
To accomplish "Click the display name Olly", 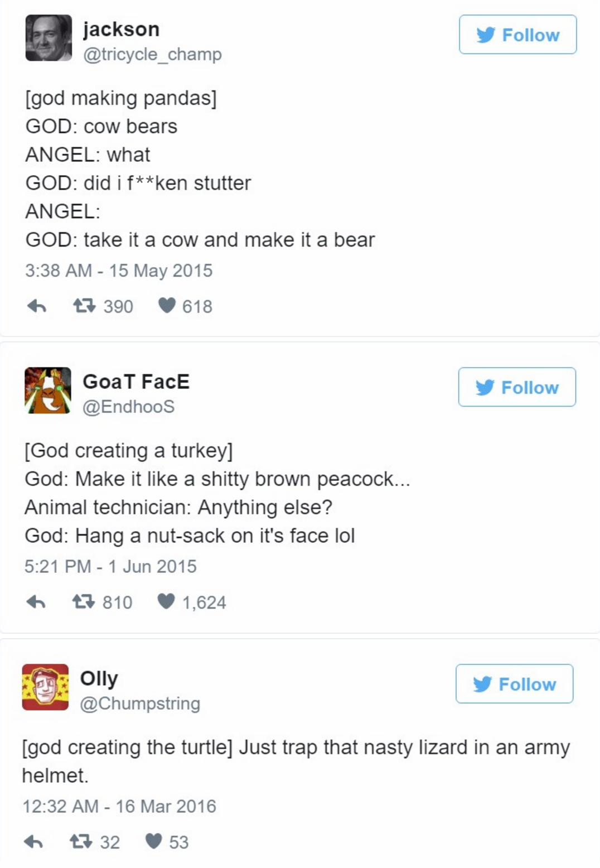I will pyautogui.click(x=99, y=678).
